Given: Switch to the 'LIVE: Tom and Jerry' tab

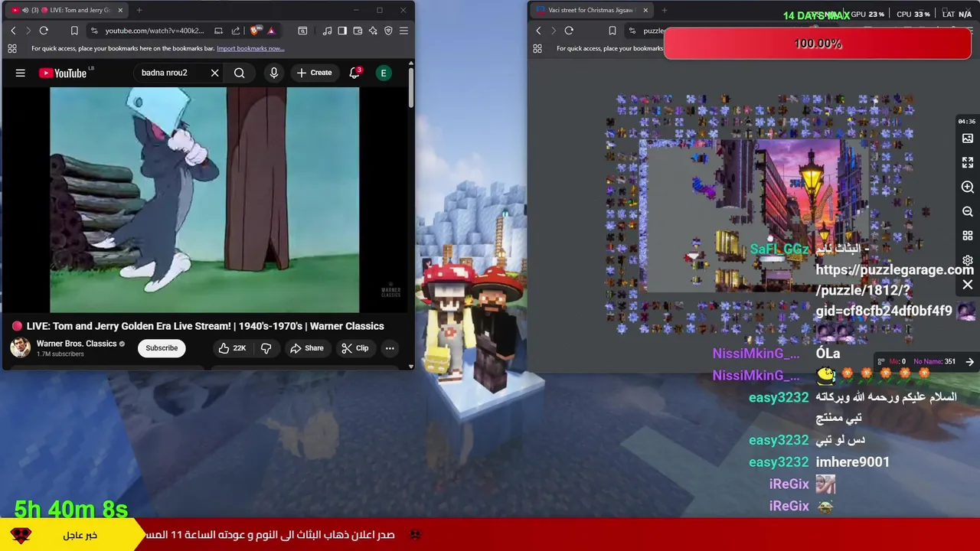Looking at the screenshot, I should (x=67, y=10).
